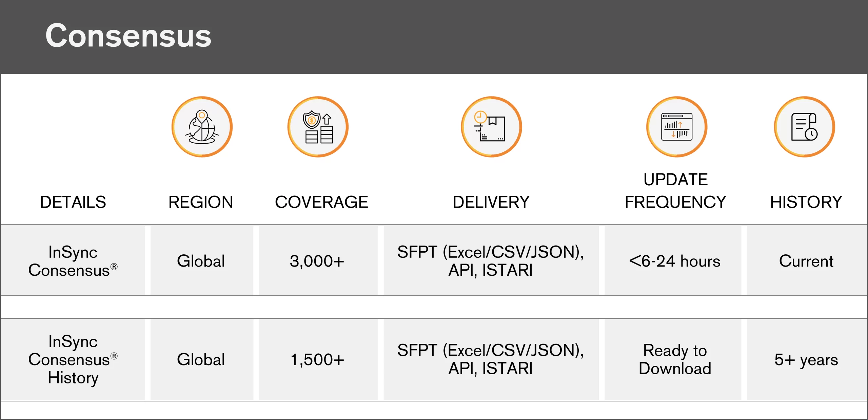Click the Ready to Download cell

click(x=675, y=360)
